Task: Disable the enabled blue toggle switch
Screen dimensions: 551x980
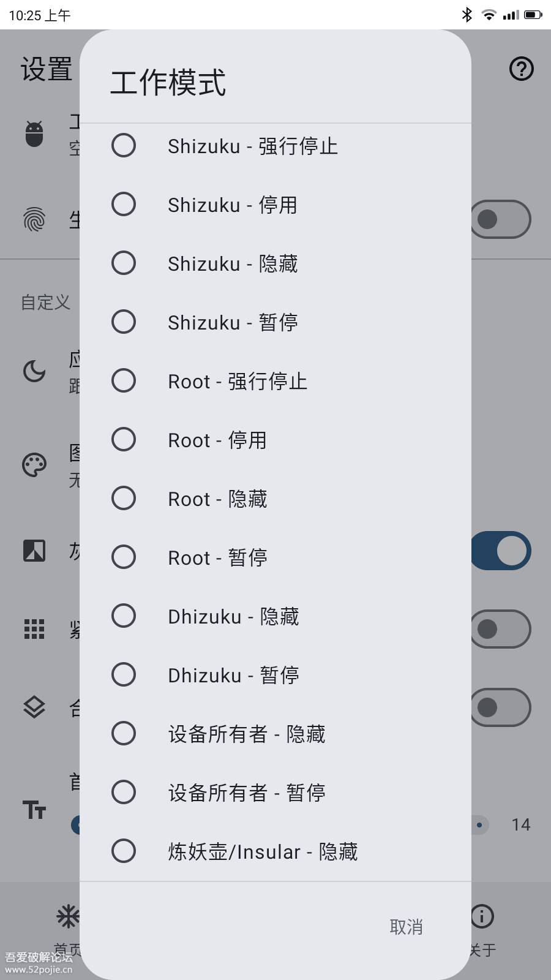Action: tap(501, 551)
